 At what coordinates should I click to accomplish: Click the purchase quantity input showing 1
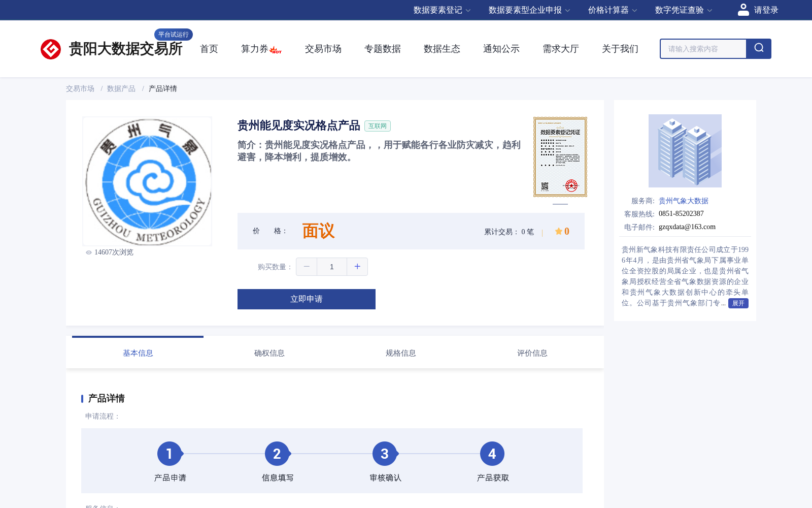click(332, 267)
